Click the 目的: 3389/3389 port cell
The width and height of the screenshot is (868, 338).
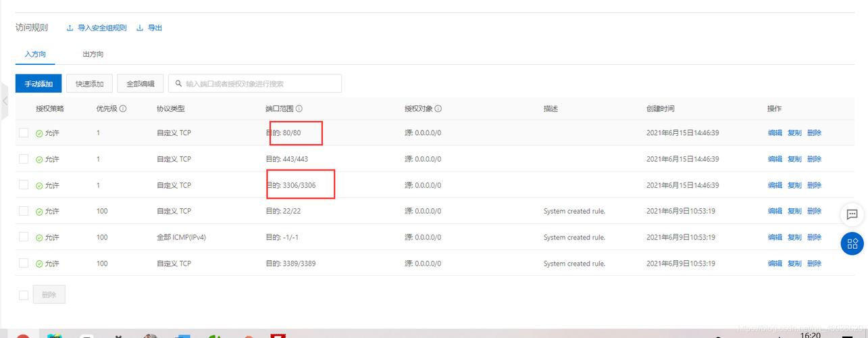point(290,264)
